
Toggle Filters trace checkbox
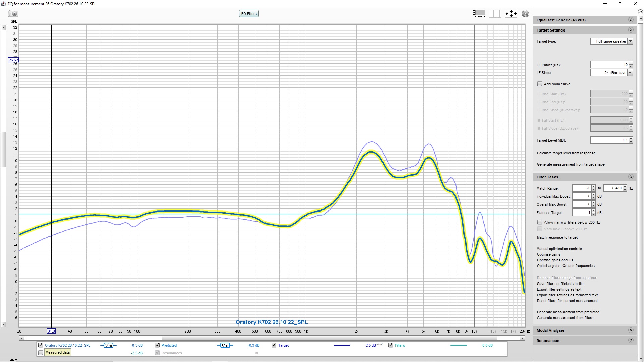coord(391,345)
